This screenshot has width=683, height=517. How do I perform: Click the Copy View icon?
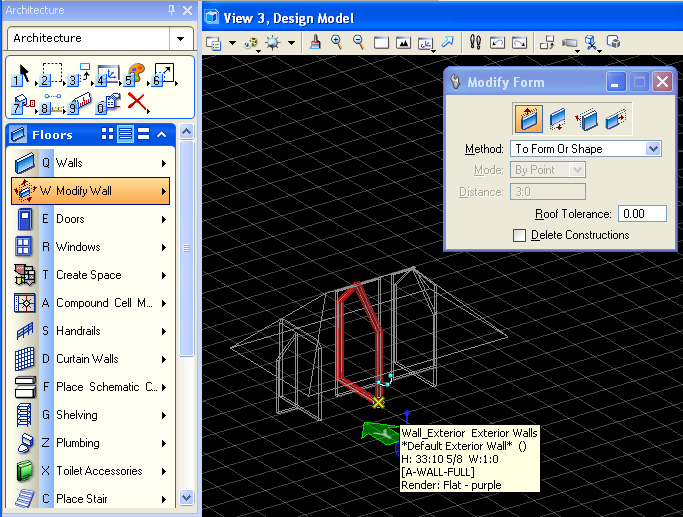point(547,42)
